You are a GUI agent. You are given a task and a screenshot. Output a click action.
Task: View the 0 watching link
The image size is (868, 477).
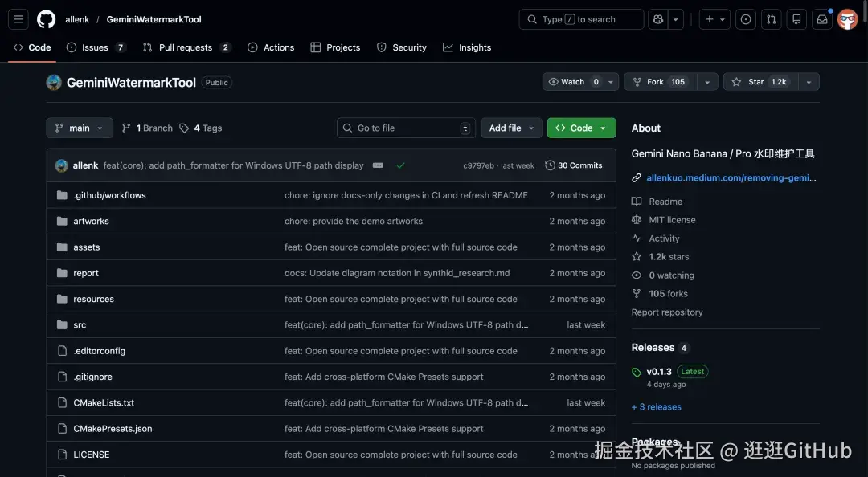click(x=671, y=275)
